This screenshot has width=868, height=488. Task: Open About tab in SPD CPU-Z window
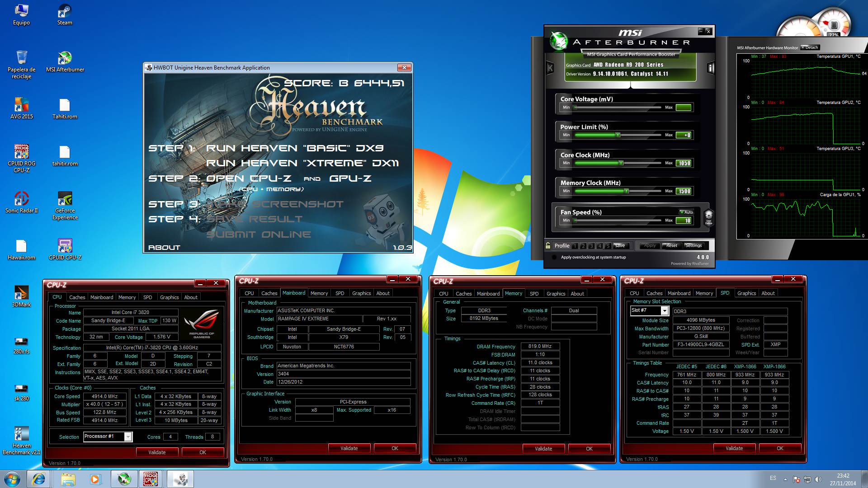click(768, 293)
